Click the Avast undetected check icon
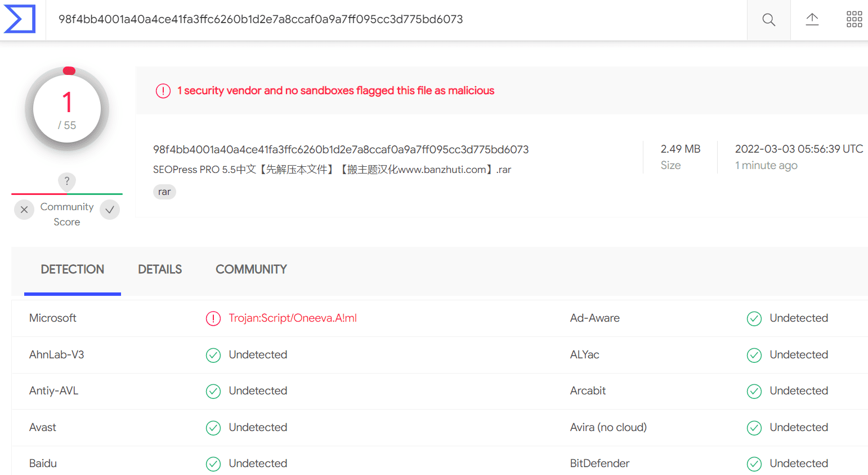 213,428
